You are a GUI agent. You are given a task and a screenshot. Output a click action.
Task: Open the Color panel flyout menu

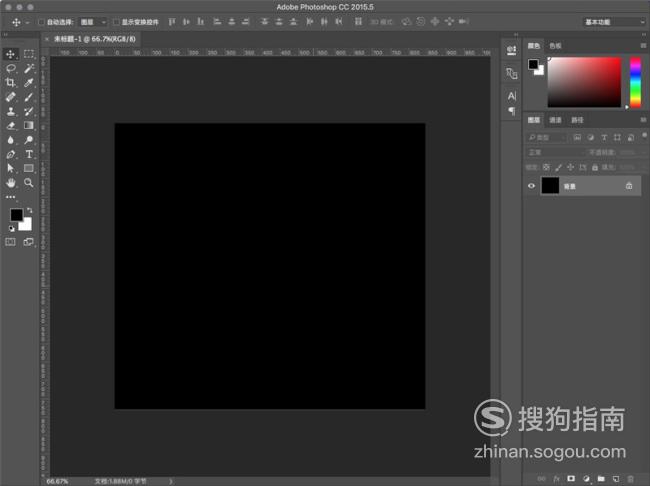point(643,46)
